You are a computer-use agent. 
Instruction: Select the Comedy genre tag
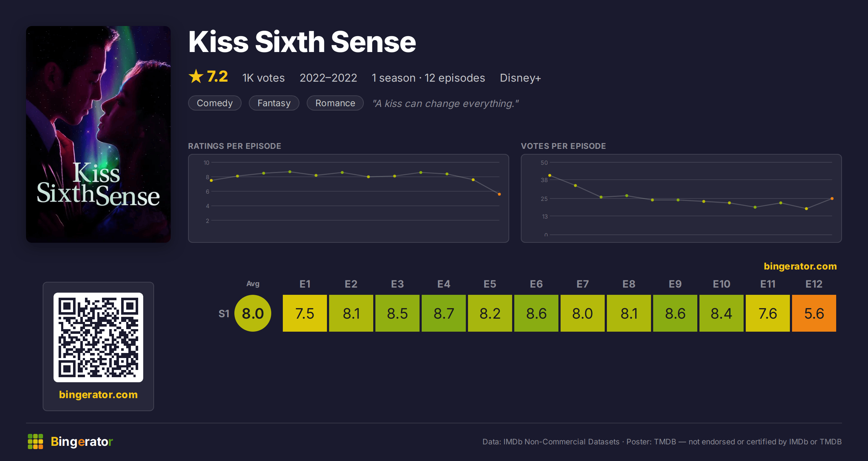click(x=215, y=103)
